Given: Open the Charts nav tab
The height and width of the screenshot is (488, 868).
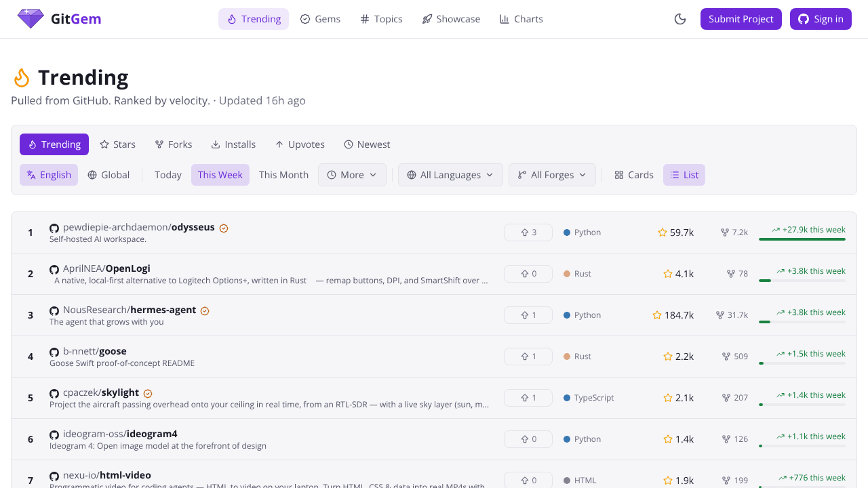Looking at the screenshot, I should coord(521,19).
